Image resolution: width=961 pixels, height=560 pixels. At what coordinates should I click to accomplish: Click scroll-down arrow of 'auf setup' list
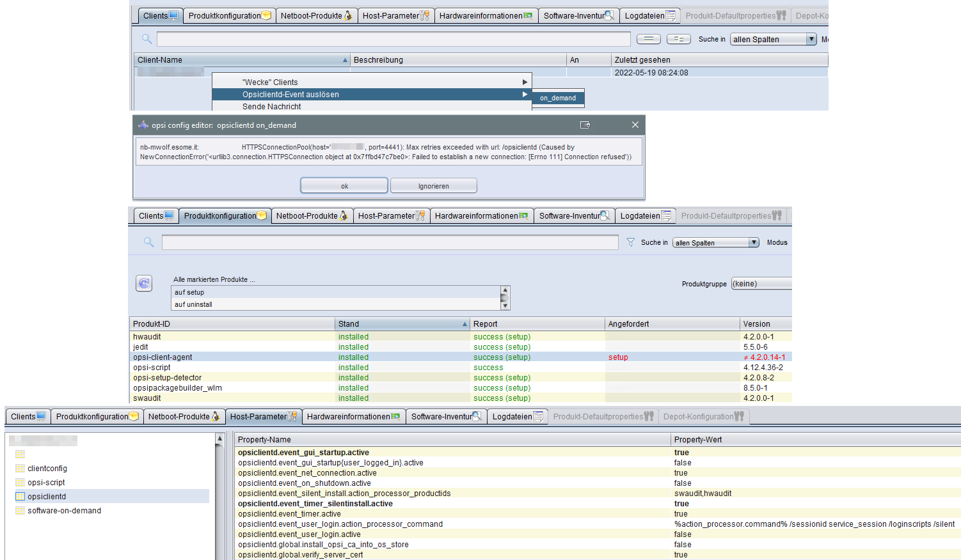(x=505, y=306)
